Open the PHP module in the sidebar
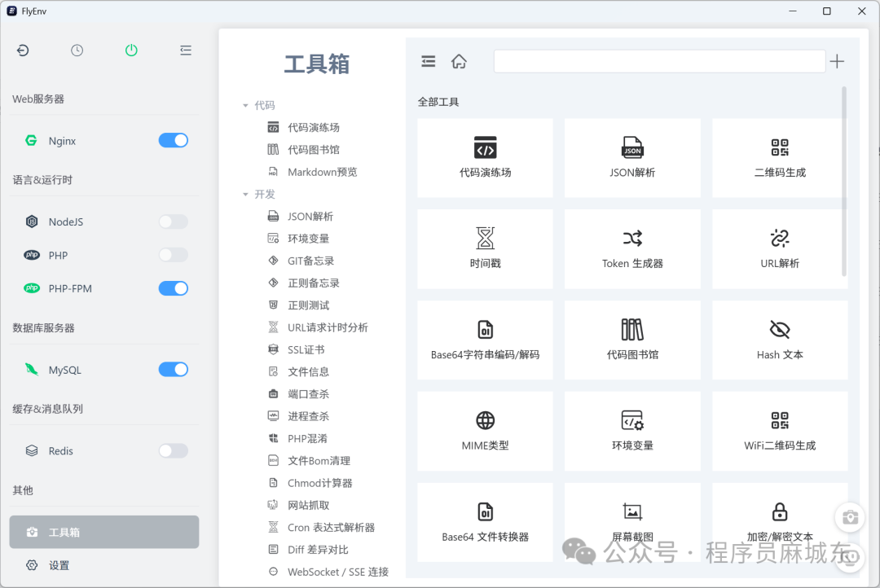Viewport: 880px width, 588px height. [58, 255]
